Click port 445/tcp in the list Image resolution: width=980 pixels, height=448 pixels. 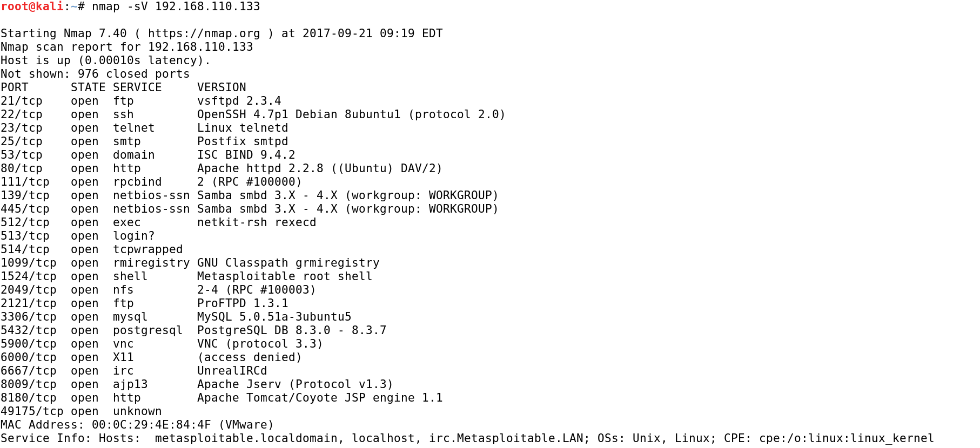[25, 209]
